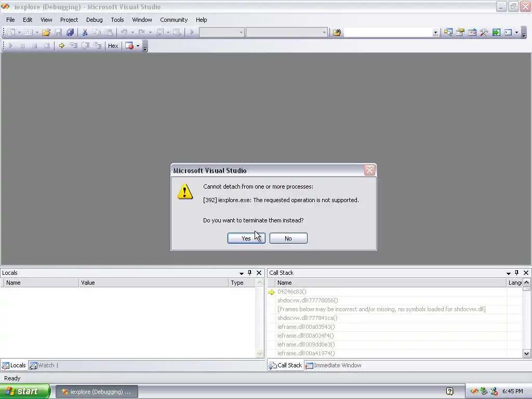
Task: Open the Edit menu
Action: pyautogui.click(x=28, y=20)
